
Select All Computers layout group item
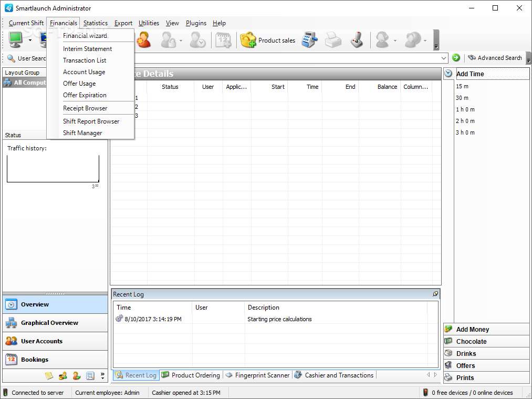(25, 83)
